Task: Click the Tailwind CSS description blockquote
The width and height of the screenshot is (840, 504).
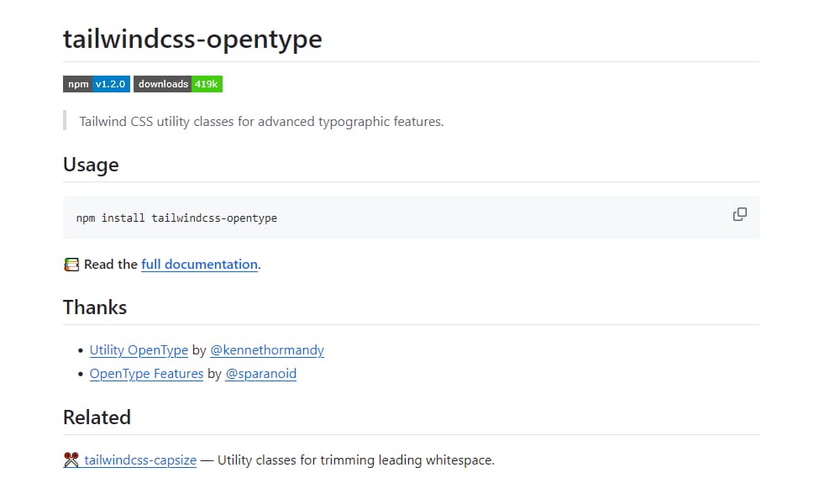Action: [259, 121]
